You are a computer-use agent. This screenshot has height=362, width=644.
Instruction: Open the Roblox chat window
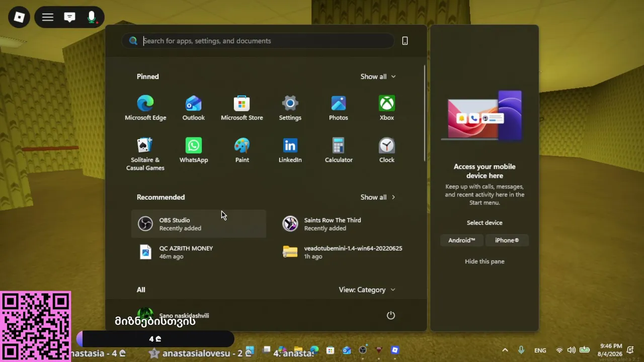point(69,18)
